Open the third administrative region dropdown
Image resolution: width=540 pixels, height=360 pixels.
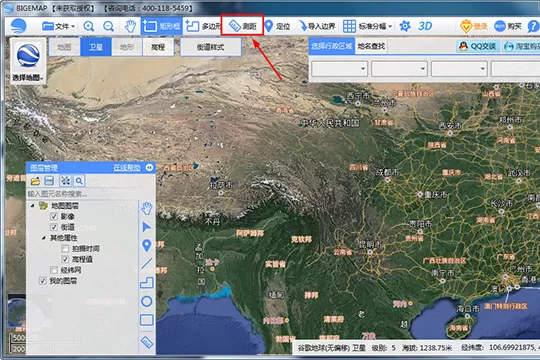(459, 69)
